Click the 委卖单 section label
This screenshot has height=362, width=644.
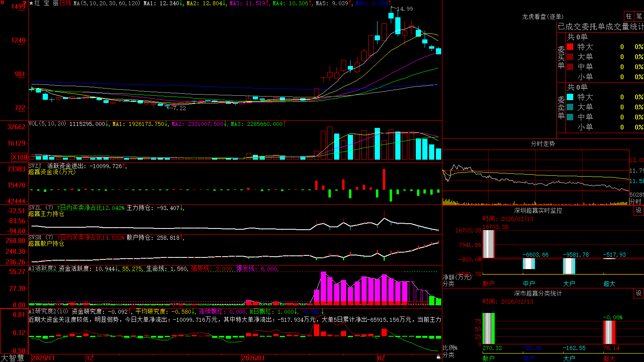(x=561, y=107)
